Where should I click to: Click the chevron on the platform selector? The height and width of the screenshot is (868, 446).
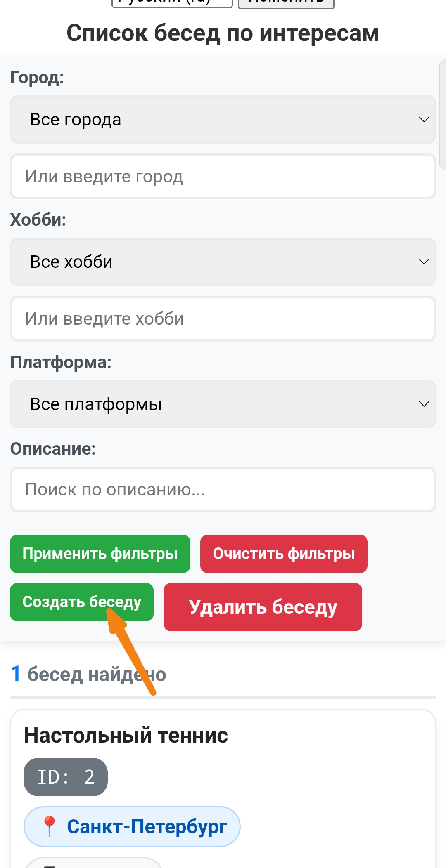click(x=424, y=404)
